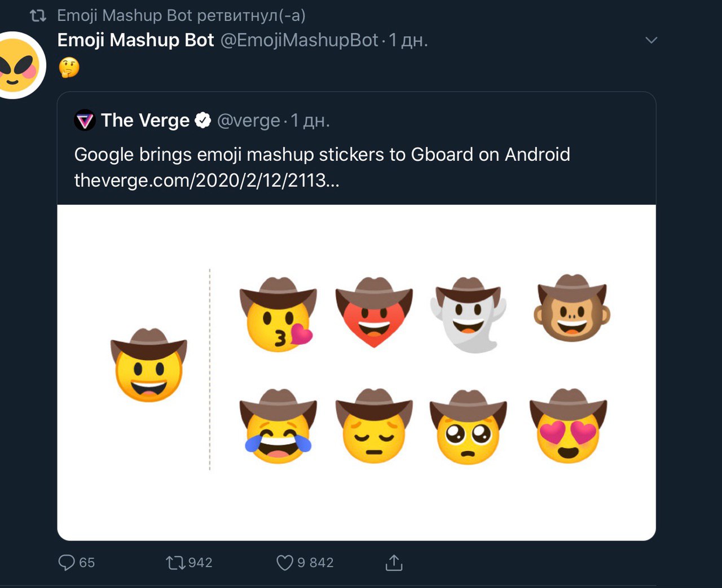Screen dimensions: 722x588
Task: Click the thinking face emoji in tweet
Action: click(x=69, y=68)
